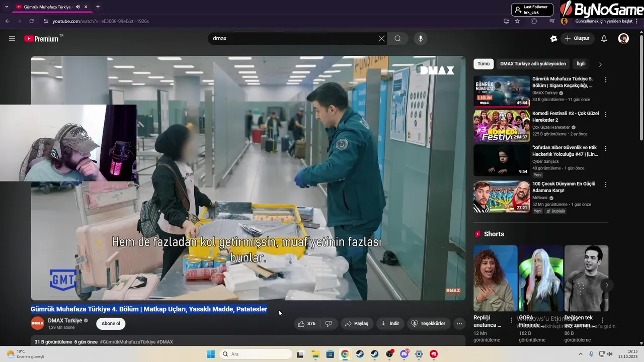644x362 pixels.
Task: Open the Teşekkürler thanks button
Action: 428,324
